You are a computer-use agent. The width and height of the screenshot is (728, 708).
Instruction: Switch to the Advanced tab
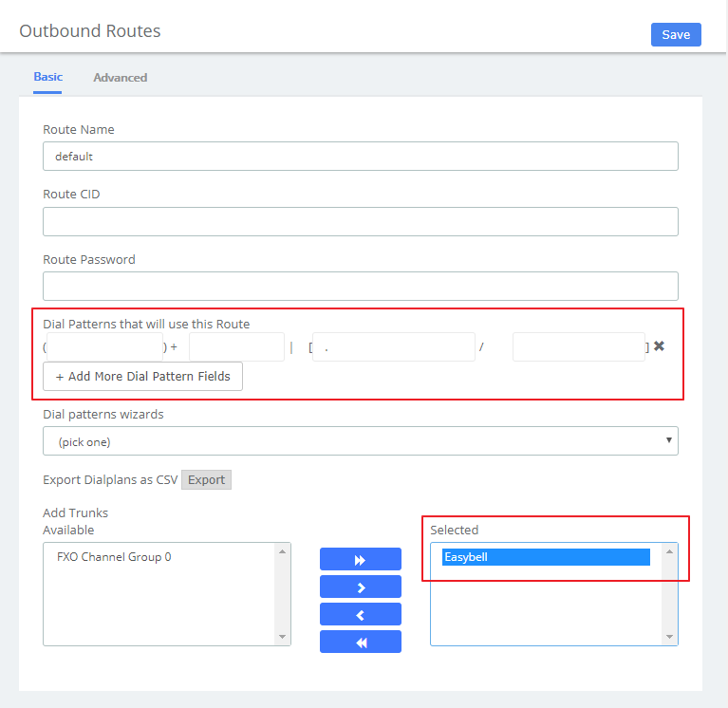pyautogui.click(x=120, y=78)
